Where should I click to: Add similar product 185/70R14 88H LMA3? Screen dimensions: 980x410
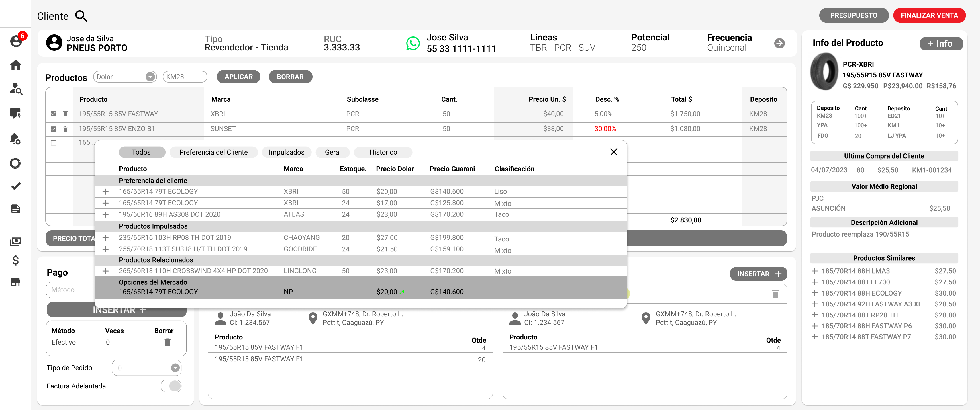tap(814, 271)
